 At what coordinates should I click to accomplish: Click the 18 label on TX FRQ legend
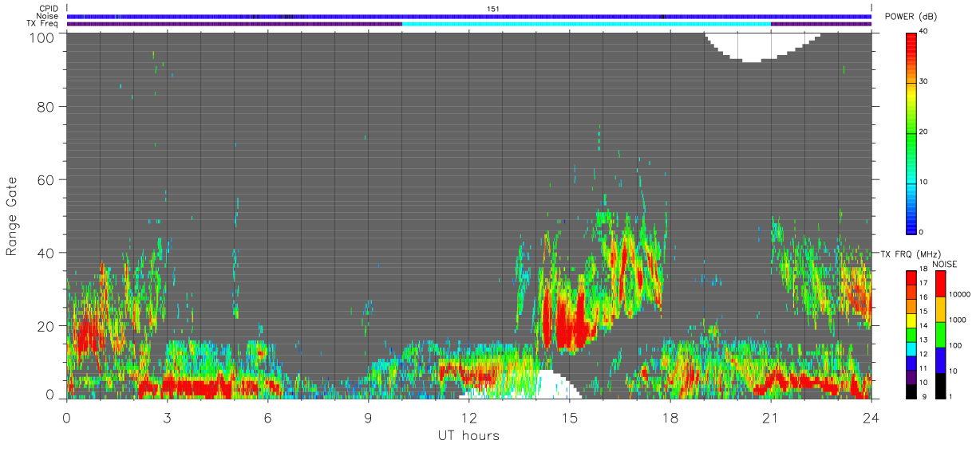(x=924, y=270)
